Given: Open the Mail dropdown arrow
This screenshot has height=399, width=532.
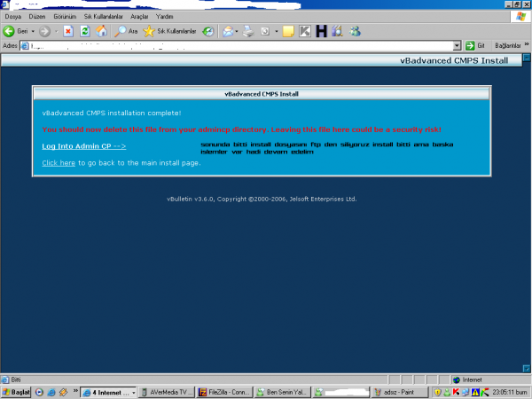Looking at the screenshot, I should coord(237,31).
